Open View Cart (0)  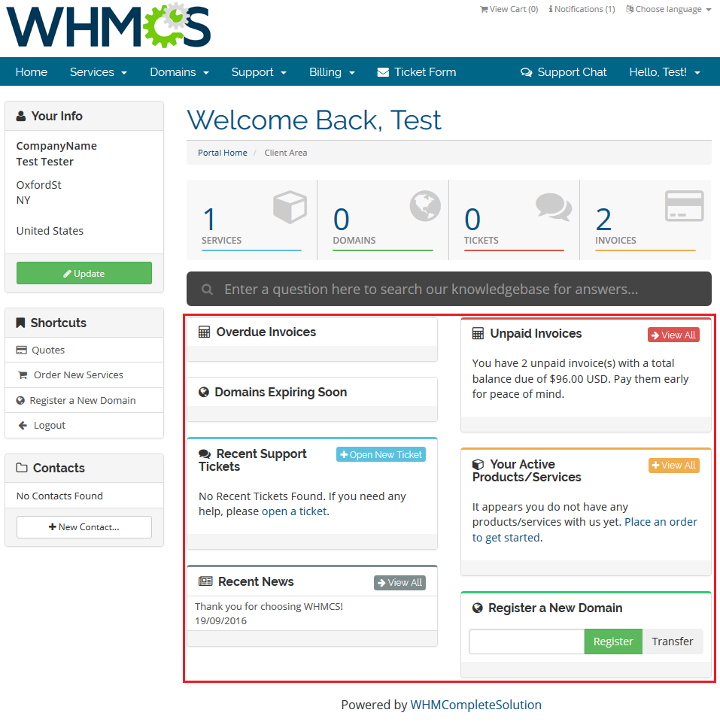tap(509, 9)
